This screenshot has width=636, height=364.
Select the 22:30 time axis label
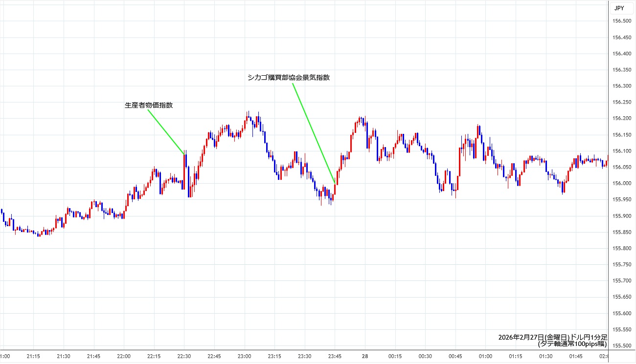click(x=184, y=356)
